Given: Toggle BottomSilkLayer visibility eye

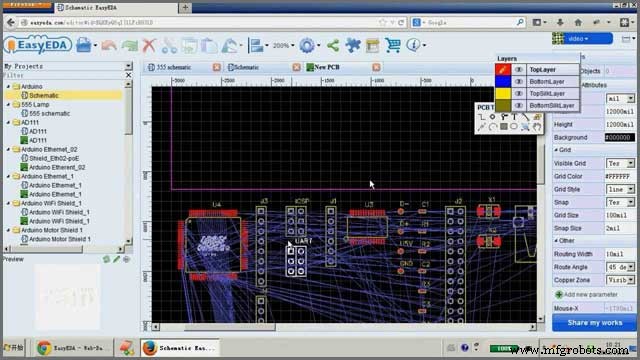Looking at the screenshot, I should coord(519,105).
